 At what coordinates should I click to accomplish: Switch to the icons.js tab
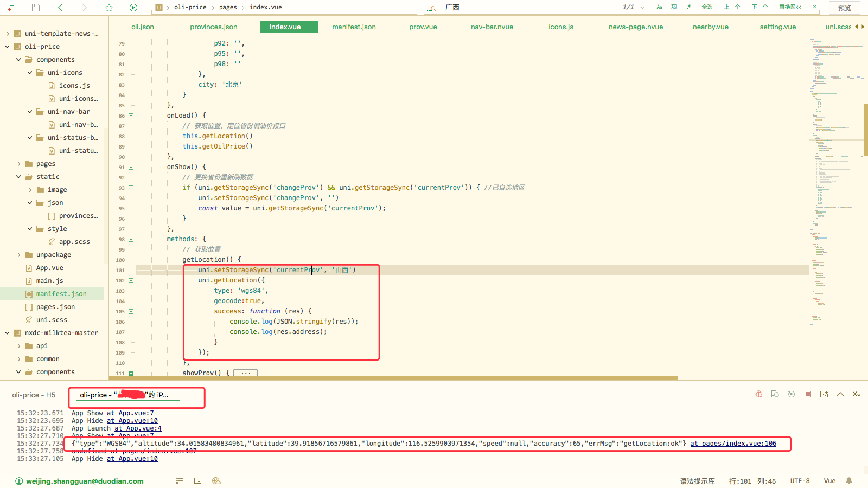click(561, 27)
